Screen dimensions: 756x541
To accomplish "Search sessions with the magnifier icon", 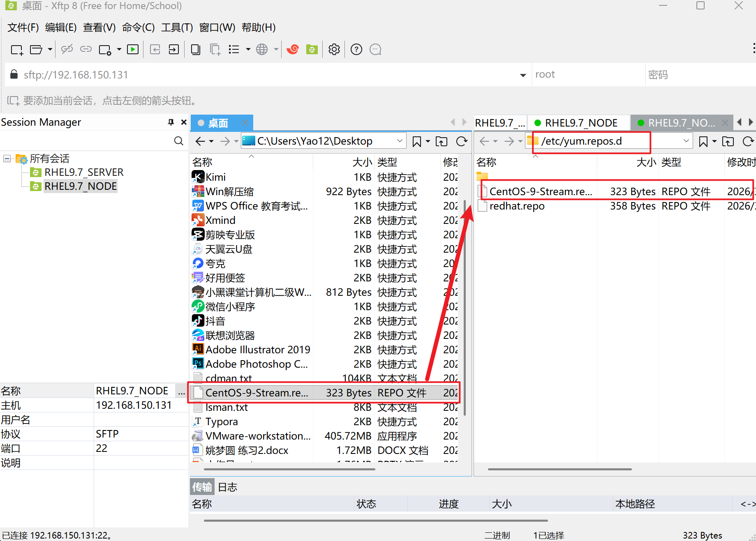I will coord(179,141).
